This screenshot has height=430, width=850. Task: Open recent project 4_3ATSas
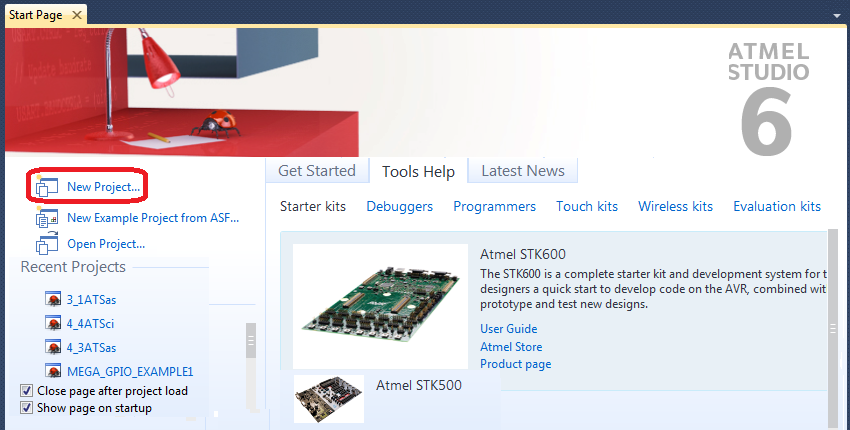(x=91, y=348)
